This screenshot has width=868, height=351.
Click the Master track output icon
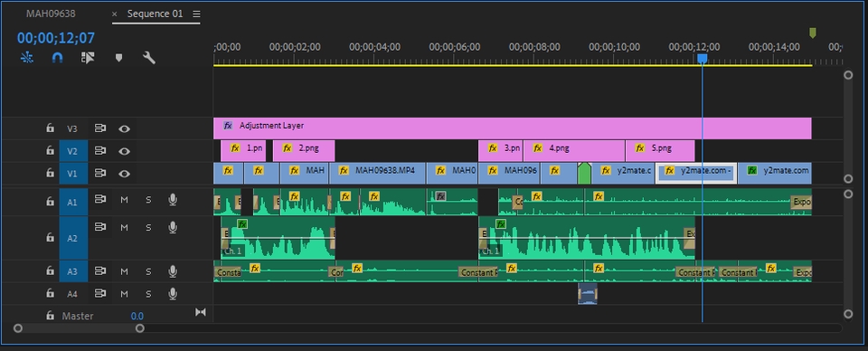click(x=201, y=313)
